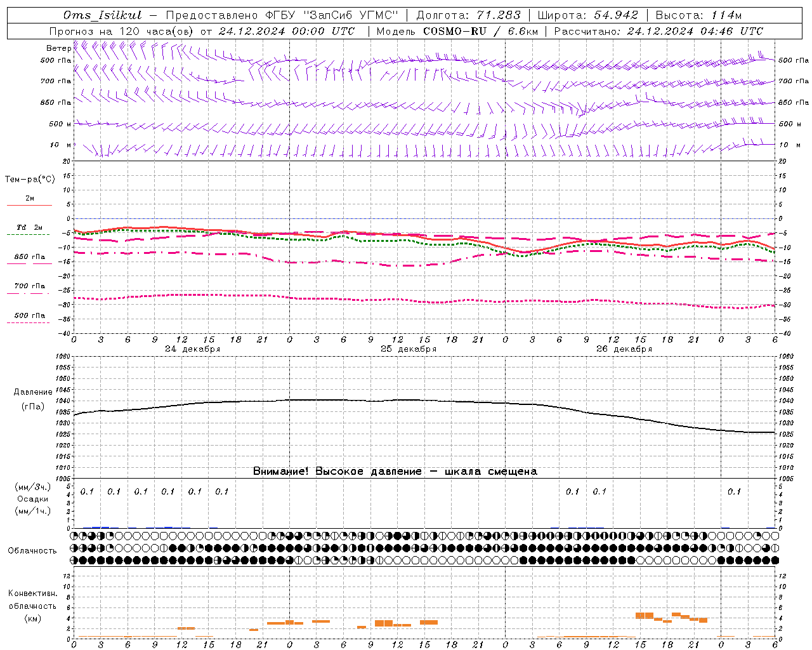Click the longitude value 'Долгота: 71.283'

click(468, 15)
